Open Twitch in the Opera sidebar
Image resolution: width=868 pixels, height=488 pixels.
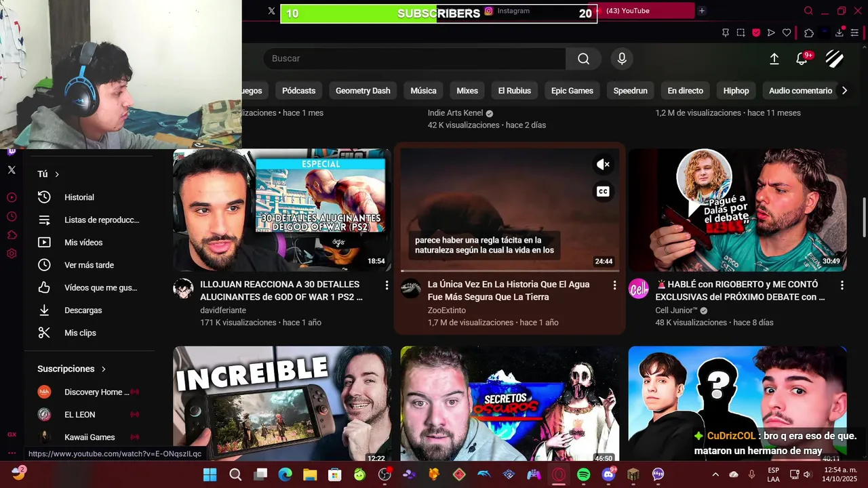12,152
